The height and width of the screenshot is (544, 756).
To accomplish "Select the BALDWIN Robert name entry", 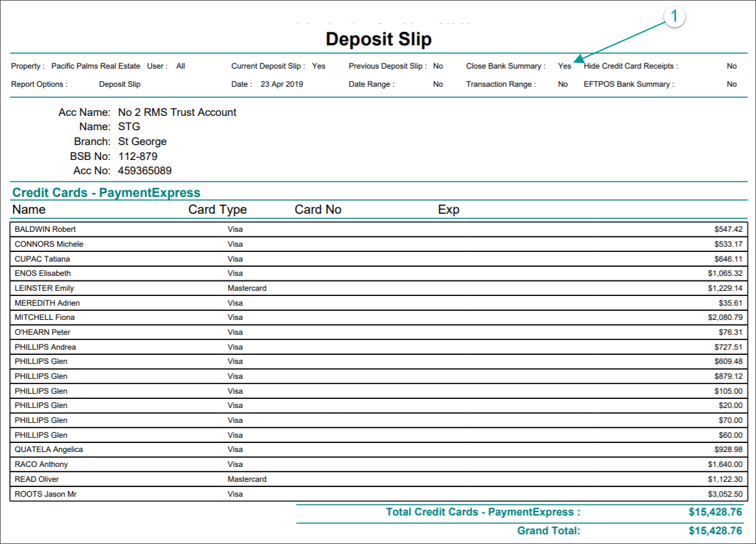I will (45, 229).
